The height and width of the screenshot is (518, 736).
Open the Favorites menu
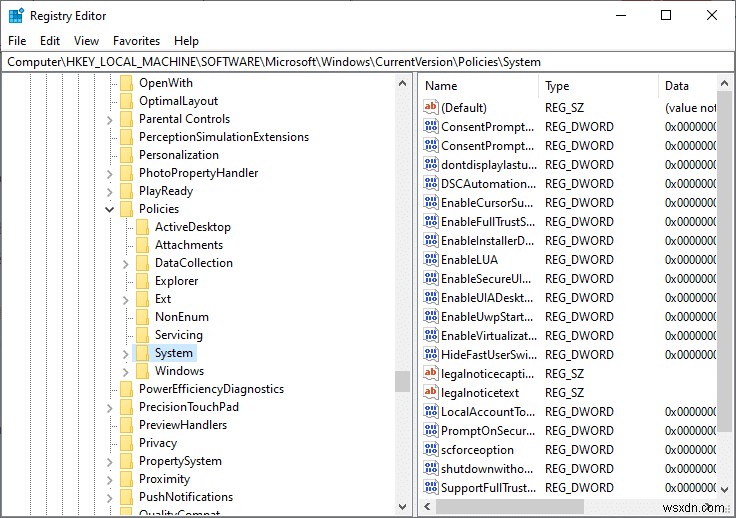pos(136,41)
